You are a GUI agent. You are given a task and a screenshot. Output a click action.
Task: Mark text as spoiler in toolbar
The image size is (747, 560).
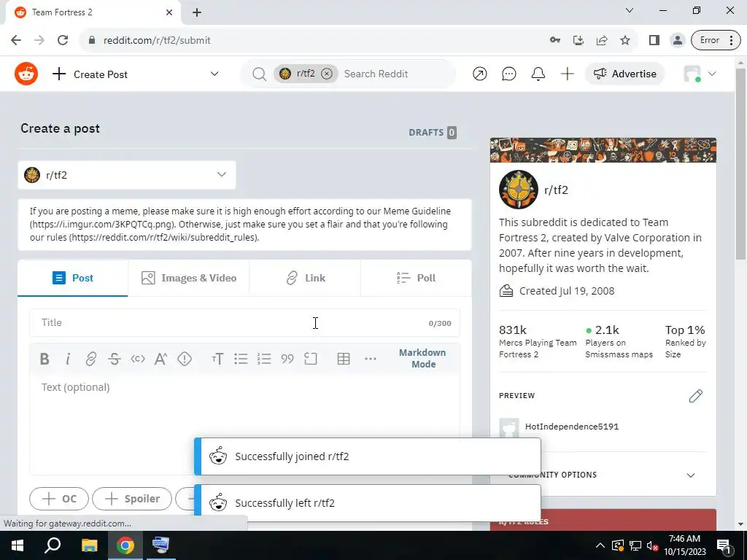point(185,359)
